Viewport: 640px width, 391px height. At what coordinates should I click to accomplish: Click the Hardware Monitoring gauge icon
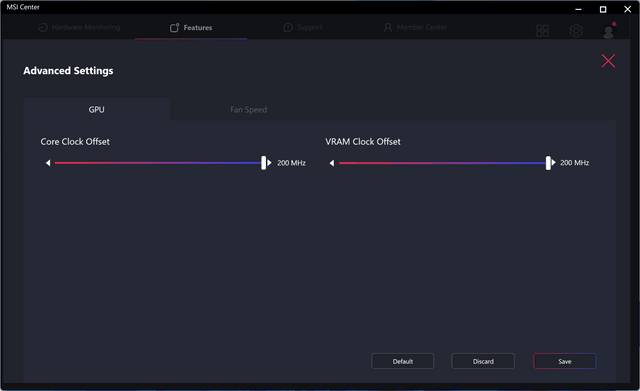click(x=43, y=27)
